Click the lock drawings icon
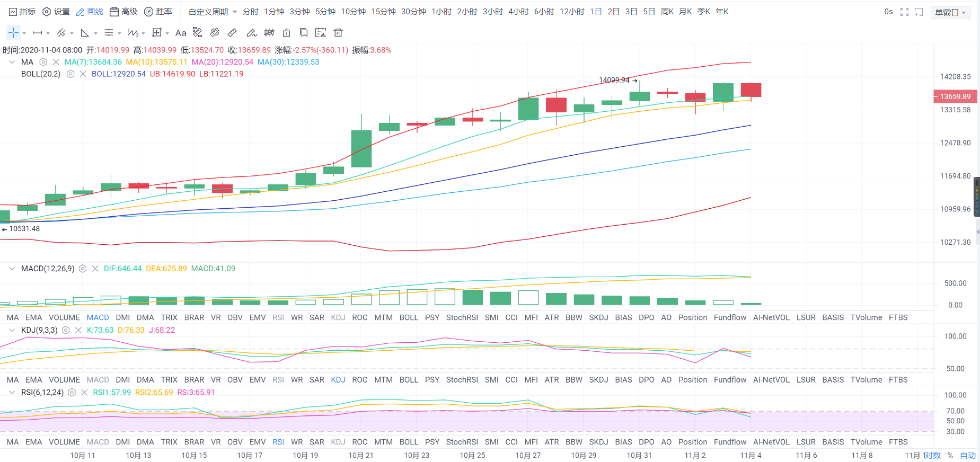Viewport: 980px width, 462px height. (286, 33)
